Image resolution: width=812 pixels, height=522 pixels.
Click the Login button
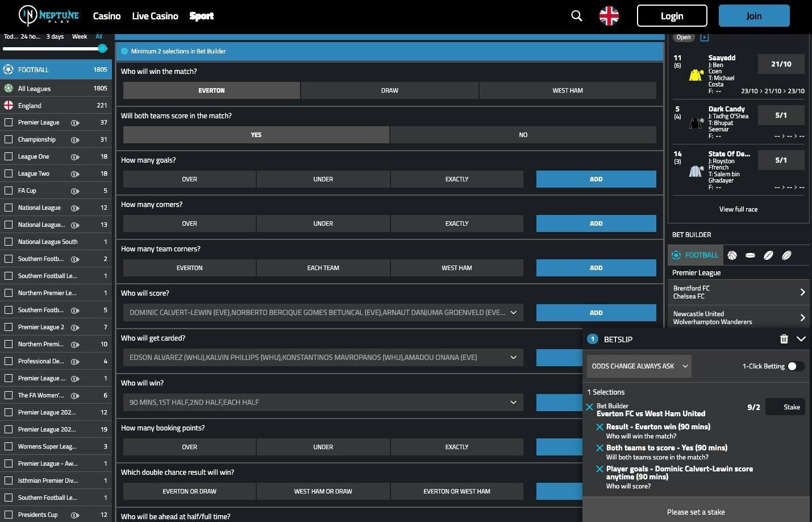(672, 16)
